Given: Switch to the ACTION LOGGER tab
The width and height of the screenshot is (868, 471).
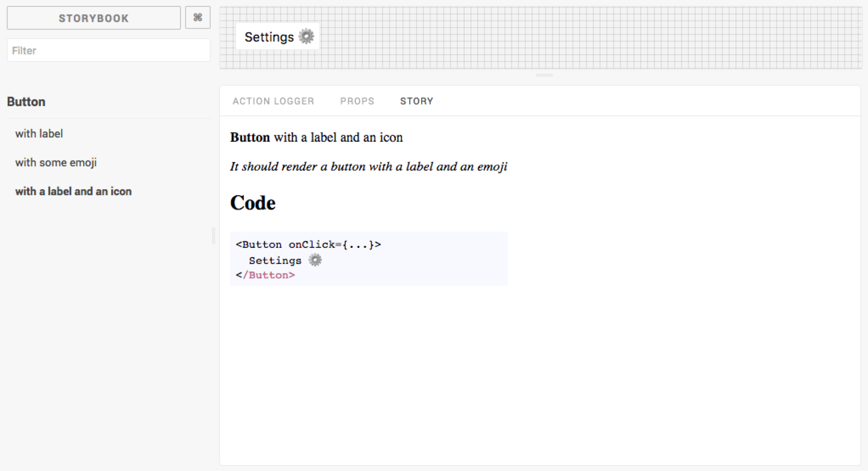Looking at the screenshot, I should pos(273,101).
